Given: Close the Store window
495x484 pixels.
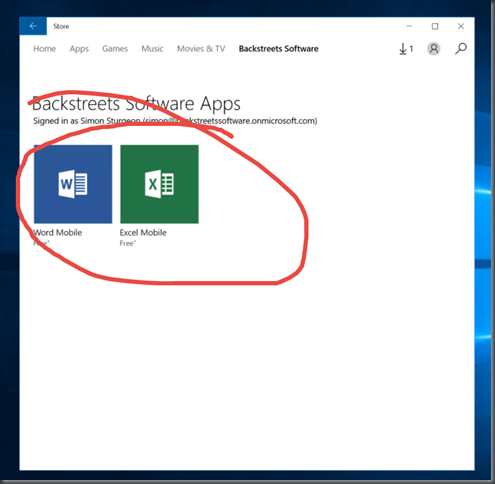Looking at the screenshot, I should tap(461, 26).
